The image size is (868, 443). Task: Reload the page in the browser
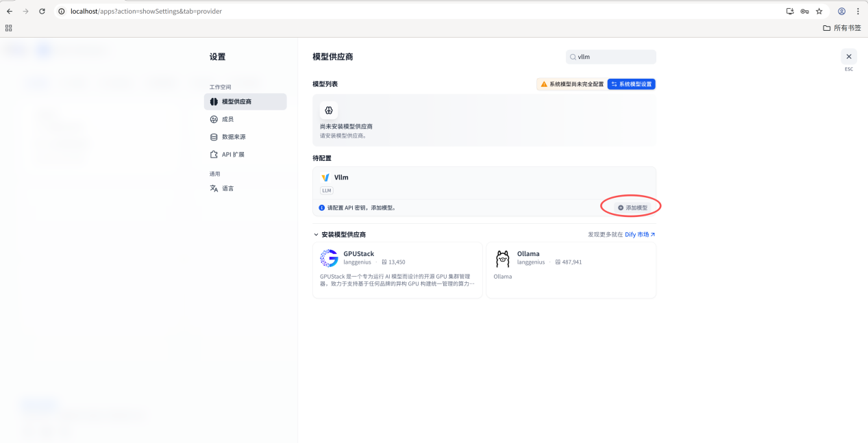(42, 11)
